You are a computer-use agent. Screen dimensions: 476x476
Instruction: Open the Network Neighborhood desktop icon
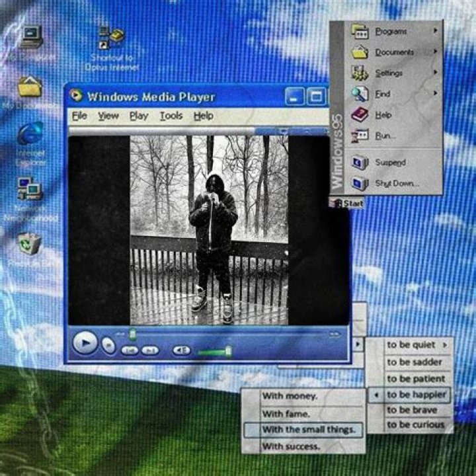30,189
